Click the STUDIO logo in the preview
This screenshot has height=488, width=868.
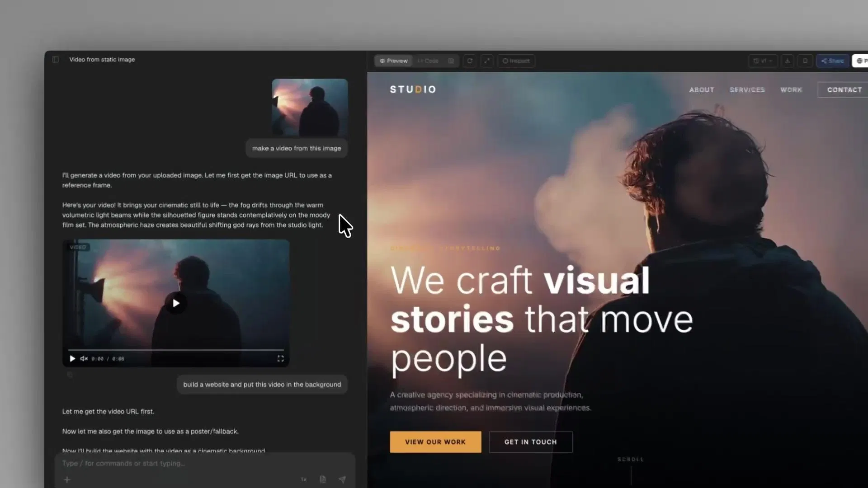pos(413,89)
